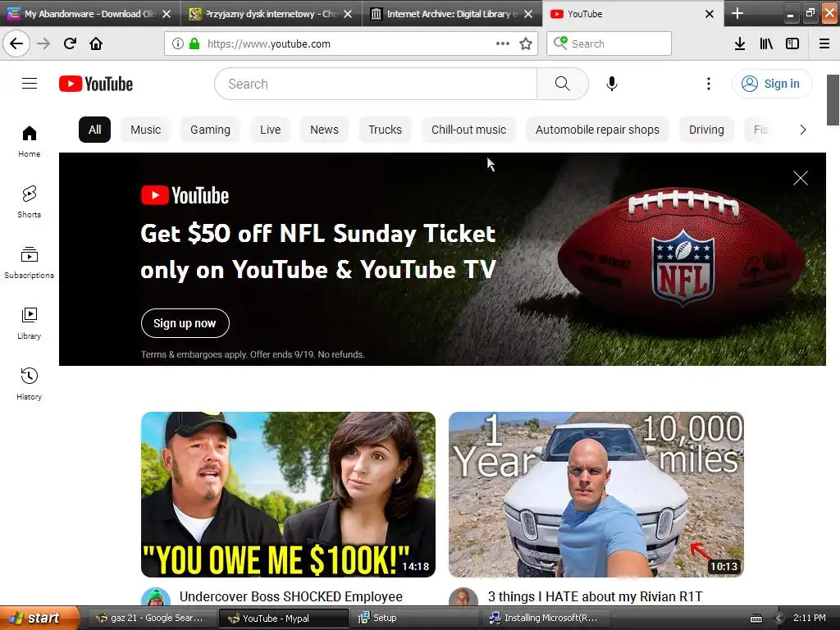The image size is (840, 630).
Task: Focus the YouTube search field
Action: 376,84
